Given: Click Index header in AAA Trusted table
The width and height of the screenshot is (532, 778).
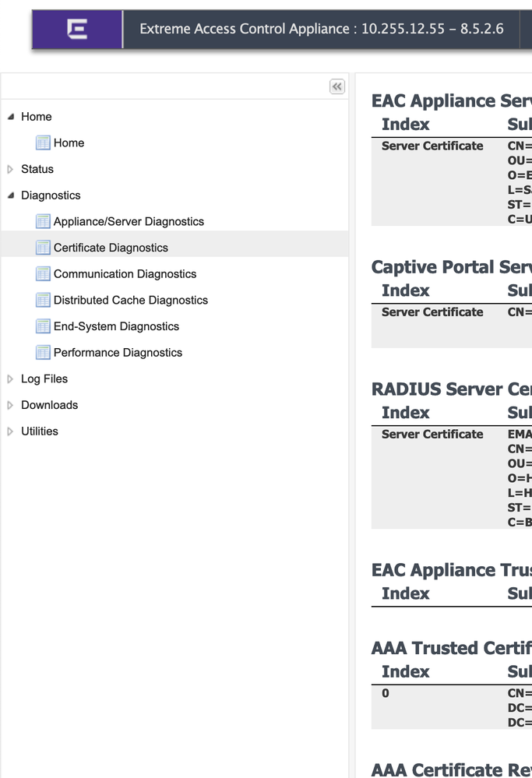Looking at the screenshot, I should (x=406, y=671).
